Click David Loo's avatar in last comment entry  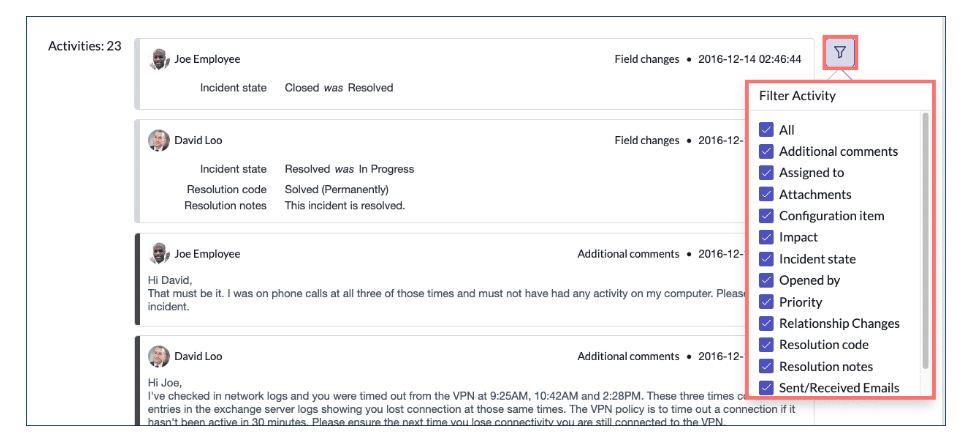pos(159,356)
